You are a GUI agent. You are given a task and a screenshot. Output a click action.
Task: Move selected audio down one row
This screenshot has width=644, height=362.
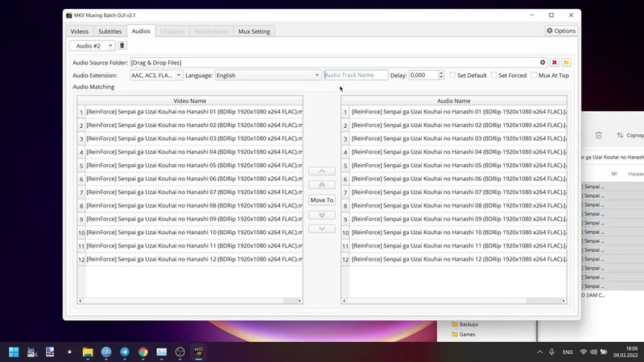coord(322,228)
